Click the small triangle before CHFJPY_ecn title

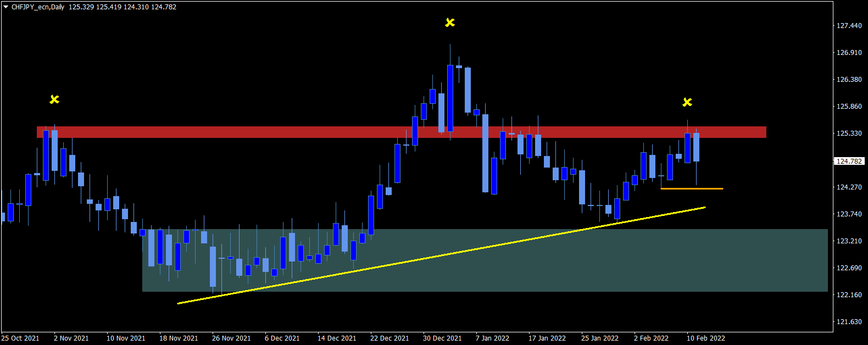(x=6, y=7)
